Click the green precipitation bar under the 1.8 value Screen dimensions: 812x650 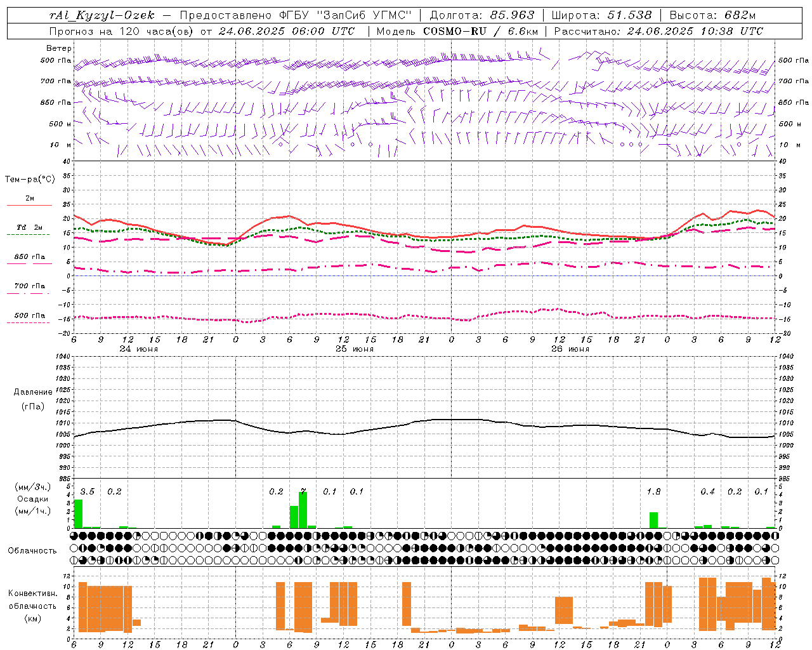653,520
